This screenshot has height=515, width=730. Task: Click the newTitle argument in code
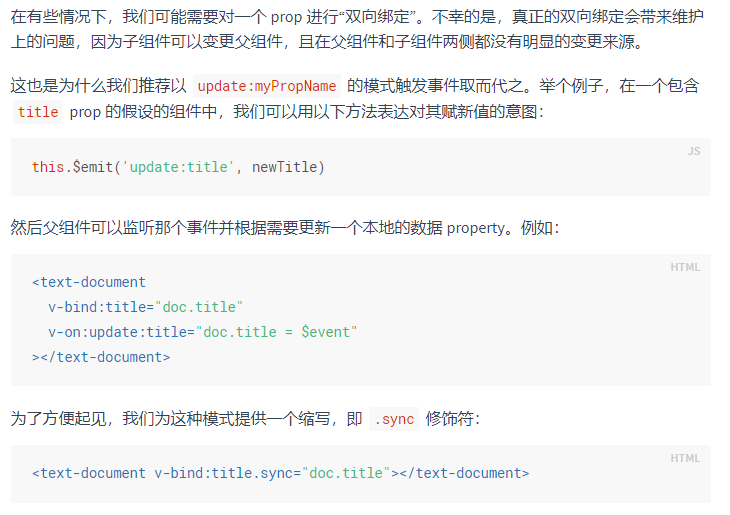[284, 167]
